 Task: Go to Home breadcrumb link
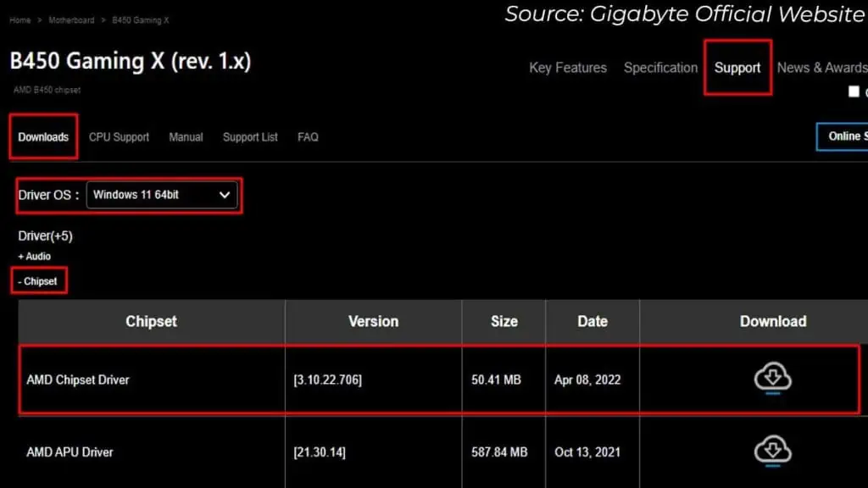(20, 20)
